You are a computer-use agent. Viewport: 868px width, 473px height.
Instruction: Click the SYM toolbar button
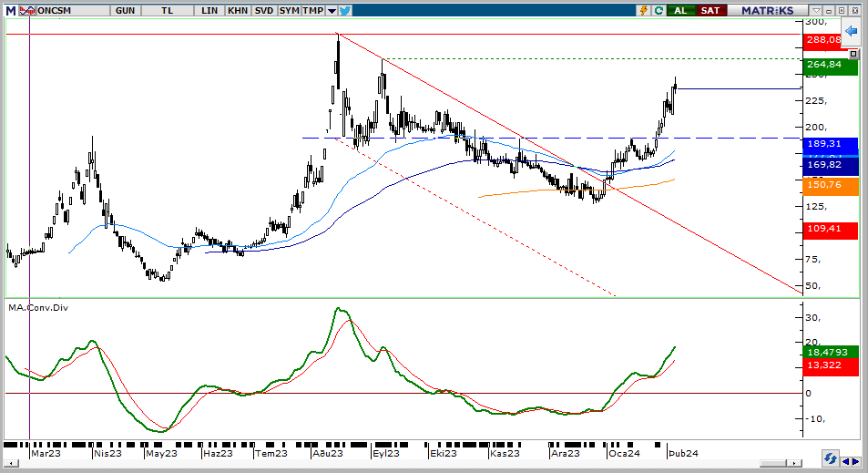[289, 11]
